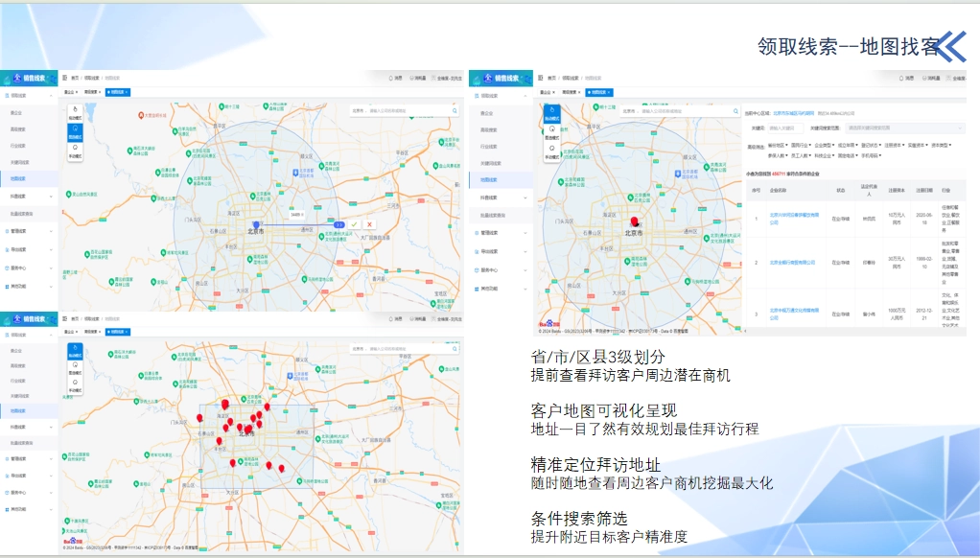Click the 注册资本 column header in results table

point(896,190)
